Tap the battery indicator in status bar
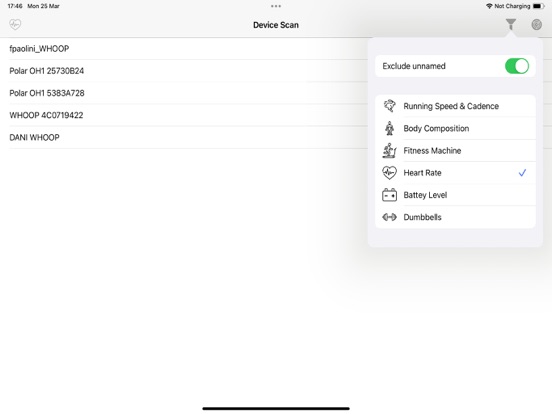 point(538,6)
